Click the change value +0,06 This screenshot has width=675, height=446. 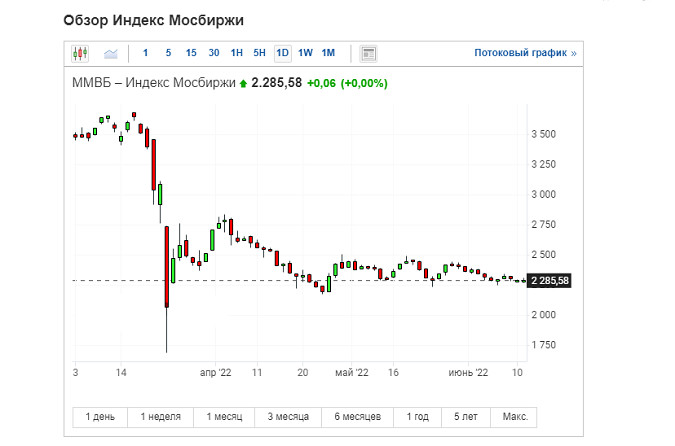[x=321, y=83]
